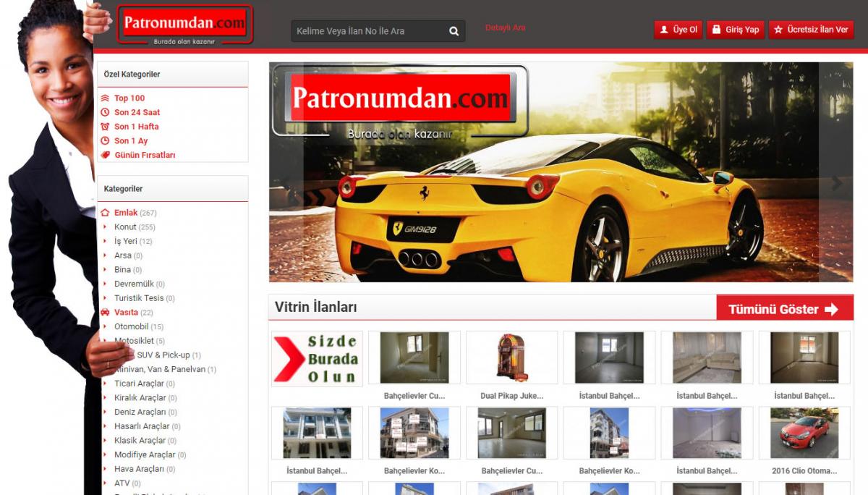
Task: Select the Ticari Araçlar subcategory
Action: (139, 384)
